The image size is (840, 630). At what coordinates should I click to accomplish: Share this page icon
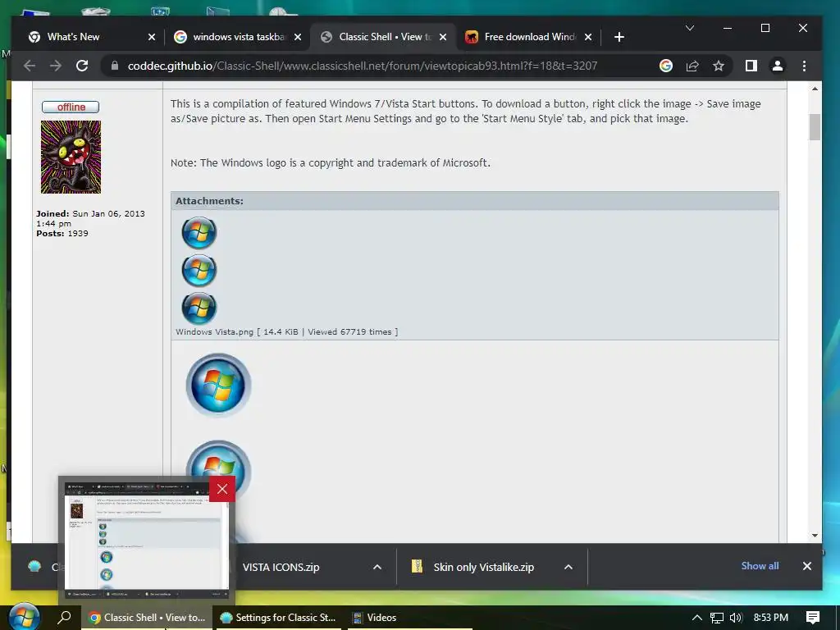click(692, 66)
